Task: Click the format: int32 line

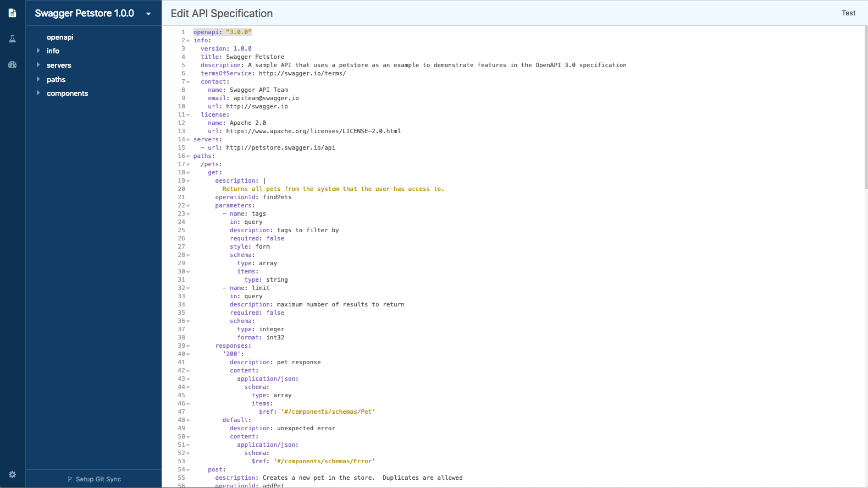Action: [x=261, y=337]
